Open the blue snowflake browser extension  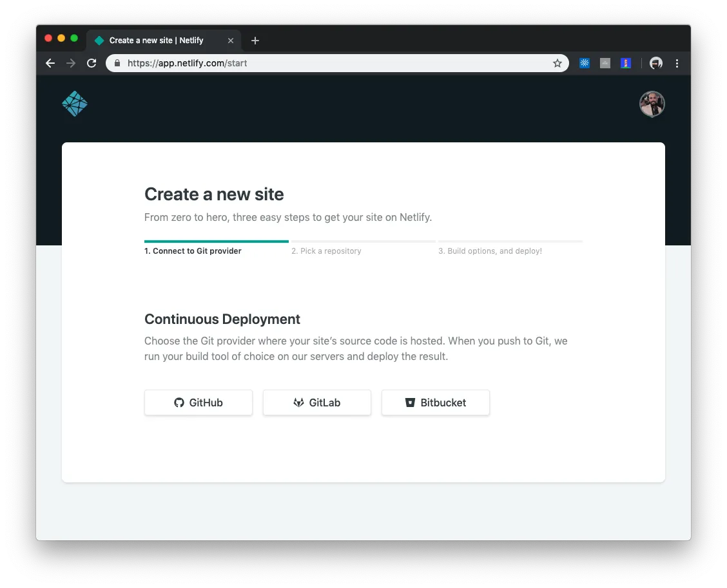coord(584,63)
